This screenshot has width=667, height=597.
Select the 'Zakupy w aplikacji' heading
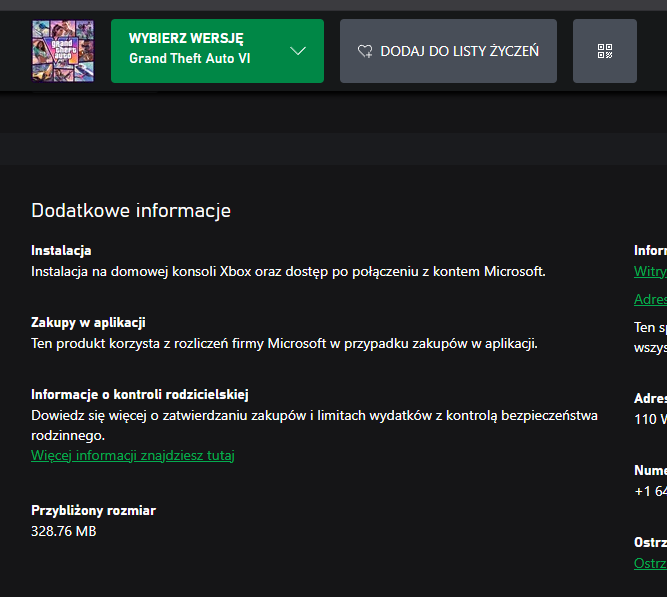pos(88,322)
